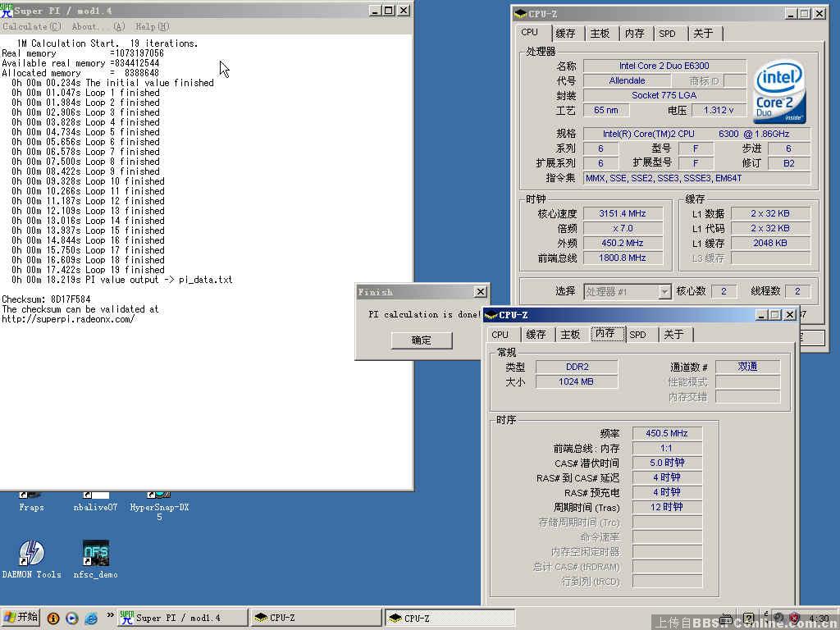The image size is (840, 630).
Task: Open the About...(A) menu in Super PI
Action: [98, 26]
